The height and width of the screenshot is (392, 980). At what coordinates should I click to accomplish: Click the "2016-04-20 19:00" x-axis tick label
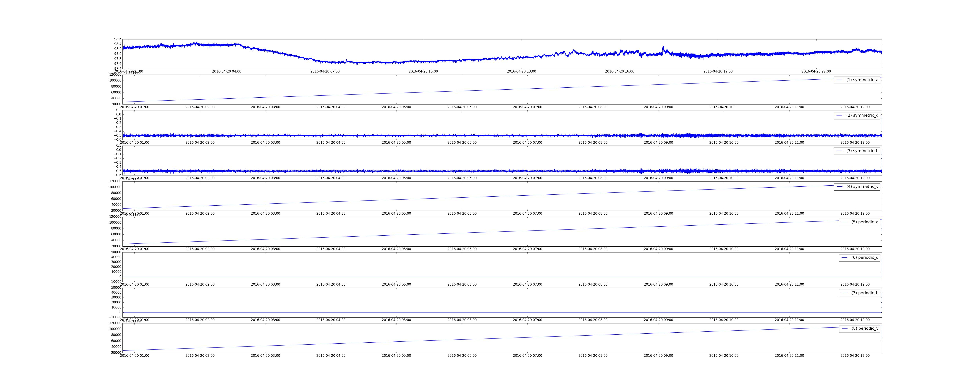(x=718, y=72)
